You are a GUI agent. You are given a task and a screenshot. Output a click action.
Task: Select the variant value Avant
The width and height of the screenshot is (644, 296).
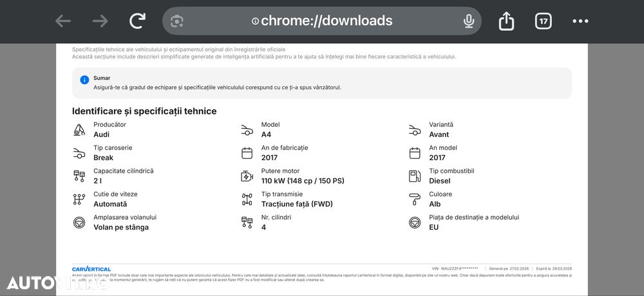coord(439,134)
